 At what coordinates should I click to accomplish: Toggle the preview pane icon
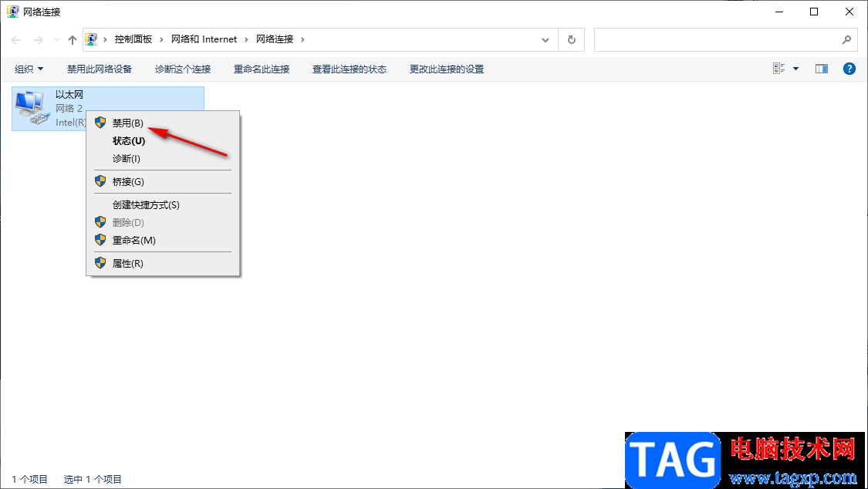[822, 69]
